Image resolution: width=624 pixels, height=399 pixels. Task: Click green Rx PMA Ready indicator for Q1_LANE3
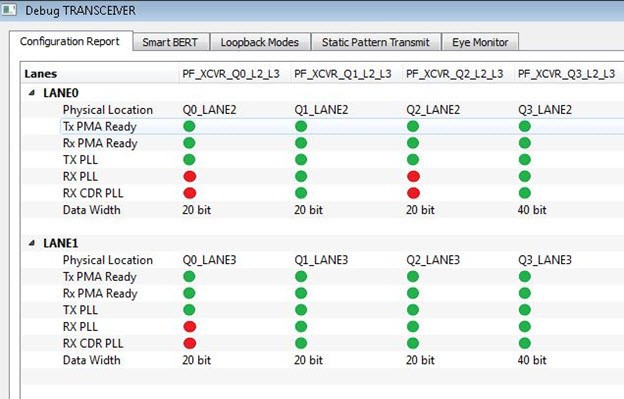(301, 293)
